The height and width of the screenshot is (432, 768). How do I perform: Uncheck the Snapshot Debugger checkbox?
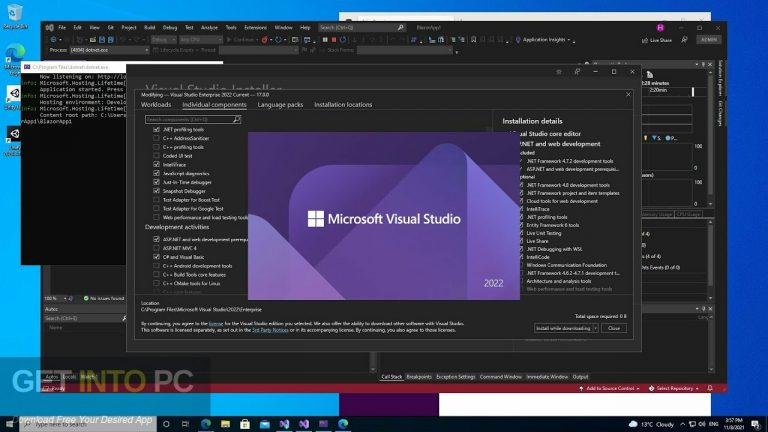coord(156,191)
